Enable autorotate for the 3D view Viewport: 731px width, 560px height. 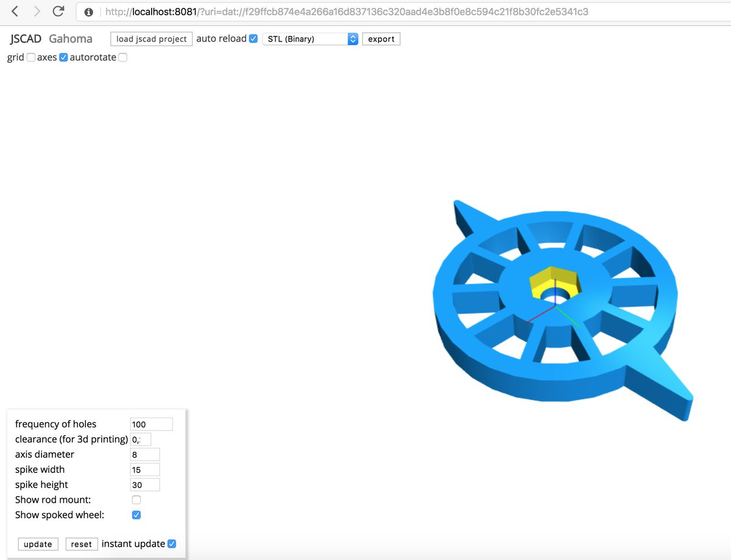coord(122,57)
